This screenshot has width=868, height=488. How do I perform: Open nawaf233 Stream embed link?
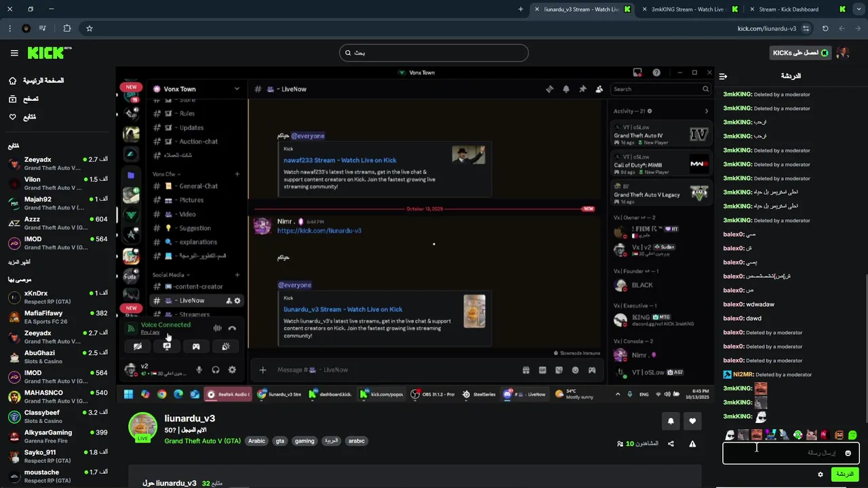pos(340,160)
